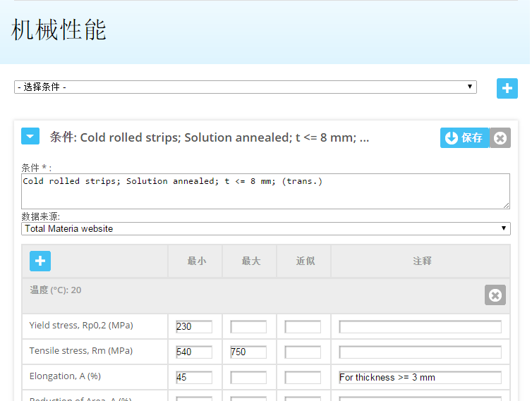Click Yield stress note field

click(x=420, y=327)
